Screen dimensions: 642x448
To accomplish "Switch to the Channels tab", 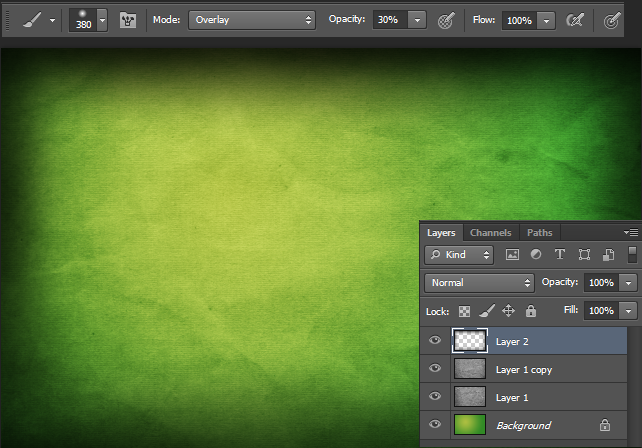I will [x=491, y=233].
